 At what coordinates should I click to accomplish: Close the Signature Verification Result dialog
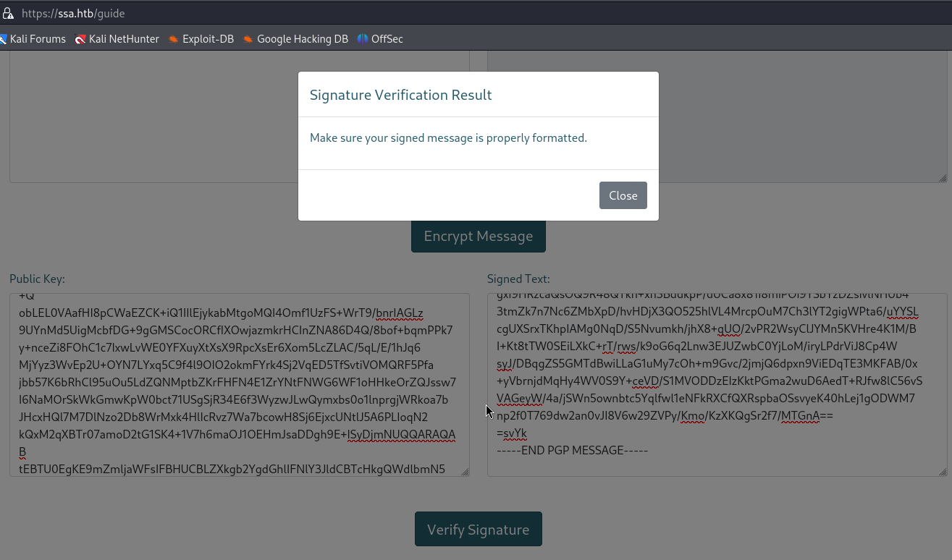tap(623, 195)
